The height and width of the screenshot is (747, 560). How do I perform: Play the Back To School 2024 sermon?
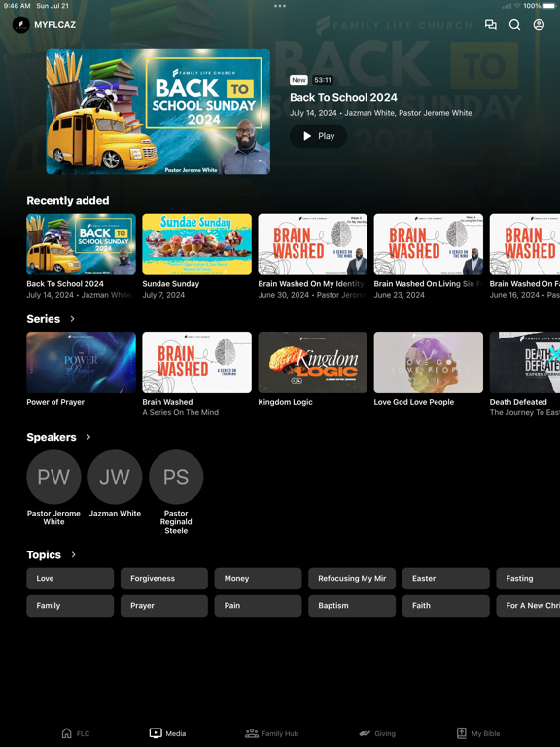click(x=319, y=136)
